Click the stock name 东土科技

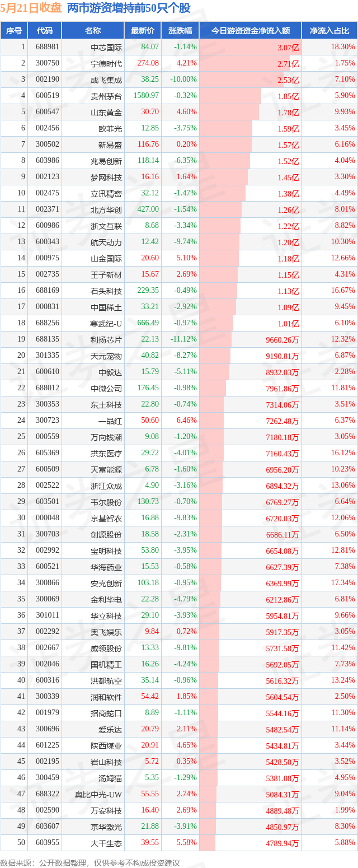coord(106,404)
